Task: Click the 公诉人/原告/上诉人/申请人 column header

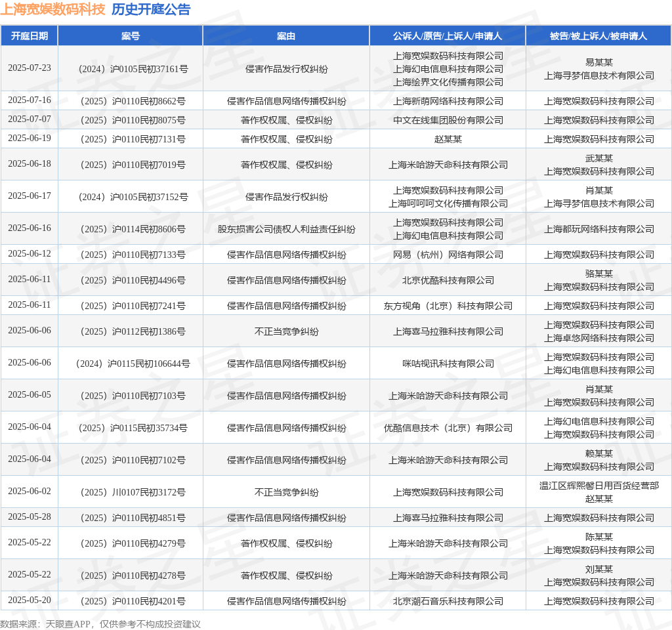Action: tap(448, 36)
